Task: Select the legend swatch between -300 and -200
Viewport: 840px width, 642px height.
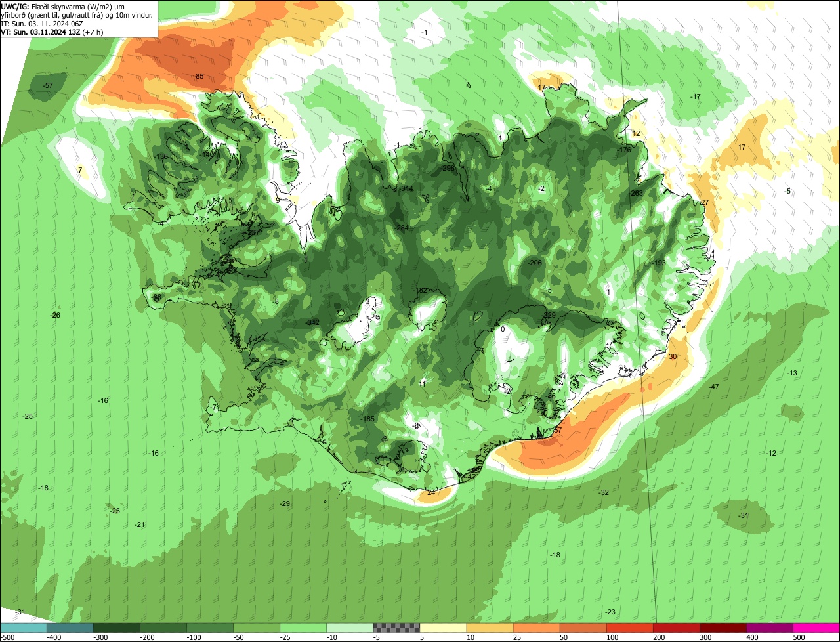Action: tap(116, 628)
